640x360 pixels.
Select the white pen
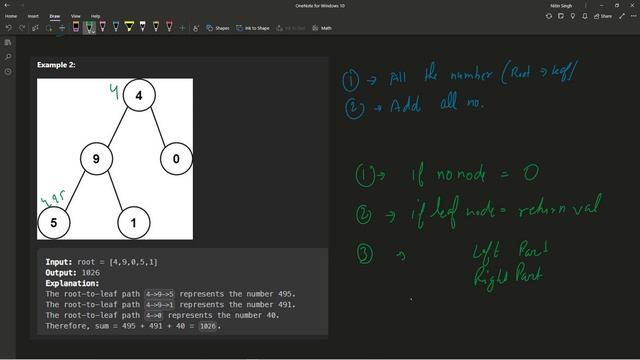[142, 27]
